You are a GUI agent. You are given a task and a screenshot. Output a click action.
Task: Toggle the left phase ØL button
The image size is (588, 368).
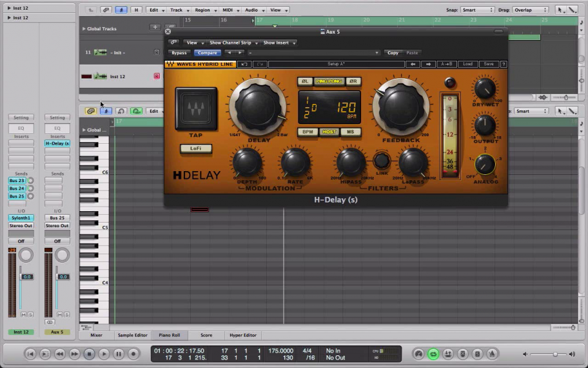click(305, 81)
